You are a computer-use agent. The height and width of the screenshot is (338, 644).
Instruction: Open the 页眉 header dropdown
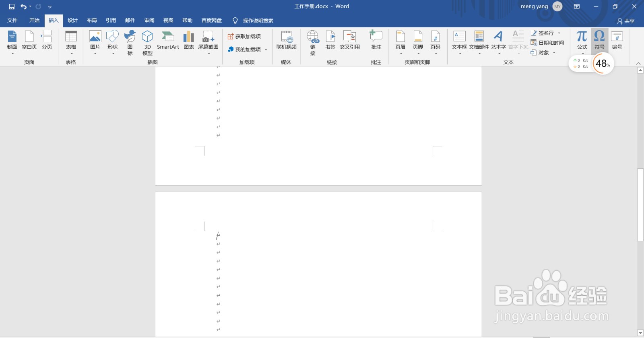point(400,42)
